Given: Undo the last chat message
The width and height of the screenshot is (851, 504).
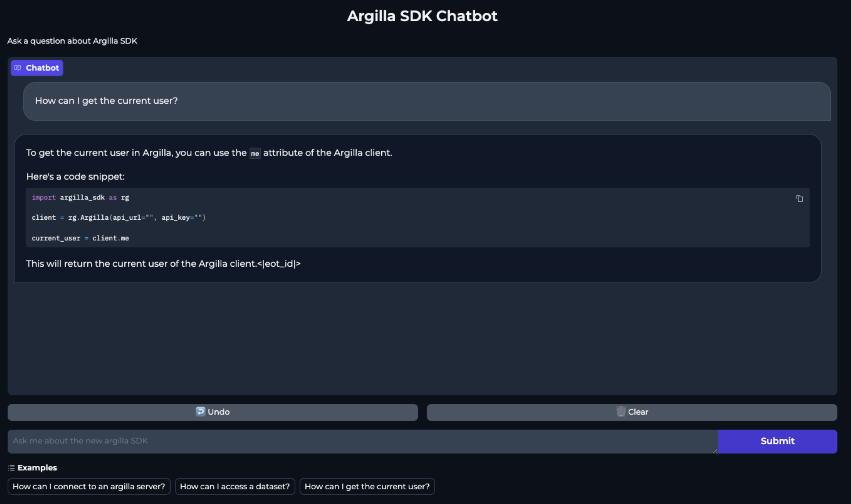Looking at the screenshot, I should pos(213,412).
